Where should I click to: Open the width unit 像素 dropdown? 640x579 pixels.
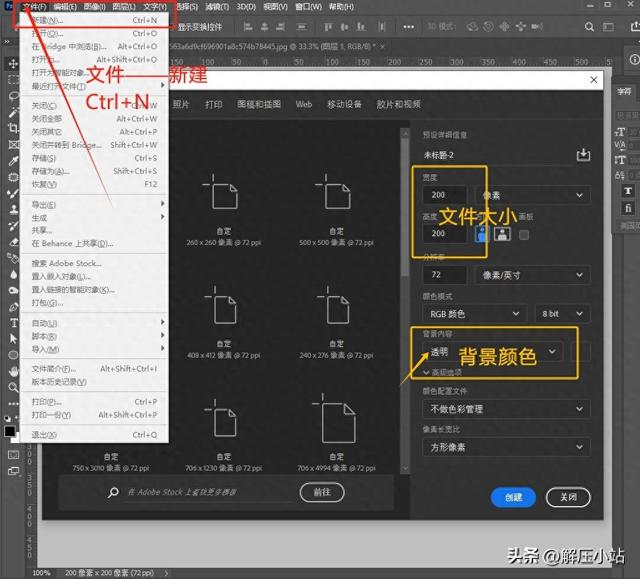pos(533,195)
